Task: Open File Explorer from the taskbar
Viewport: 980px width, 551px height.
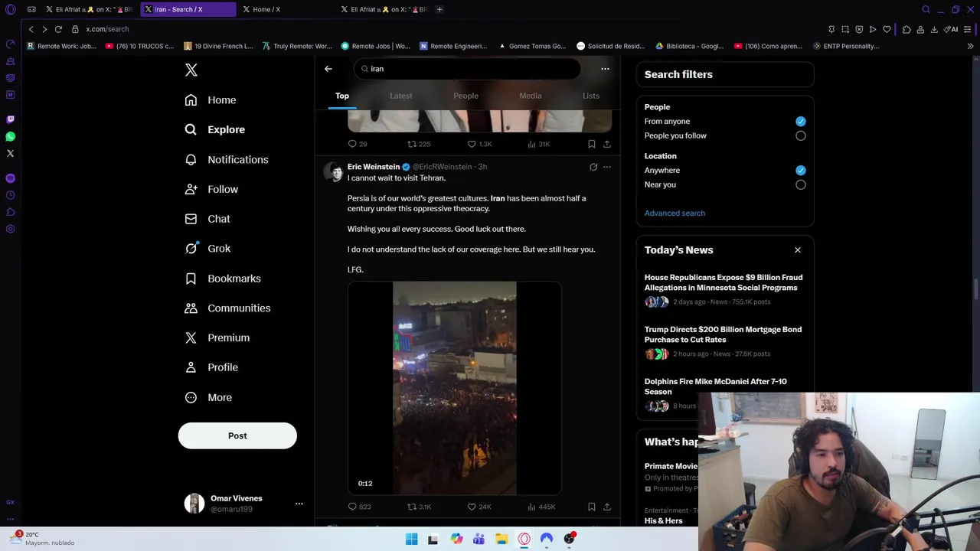Action: [501, 539]
